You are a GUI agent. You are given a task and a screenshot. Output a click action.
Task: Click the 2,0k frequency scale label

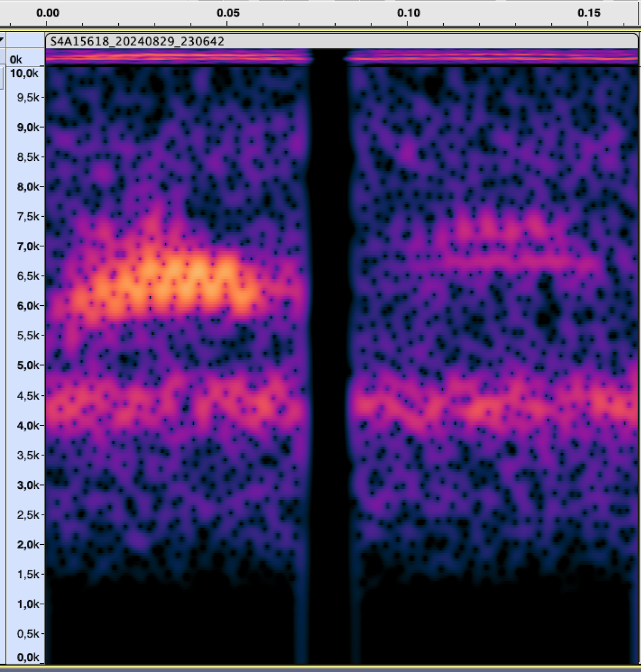24,544
